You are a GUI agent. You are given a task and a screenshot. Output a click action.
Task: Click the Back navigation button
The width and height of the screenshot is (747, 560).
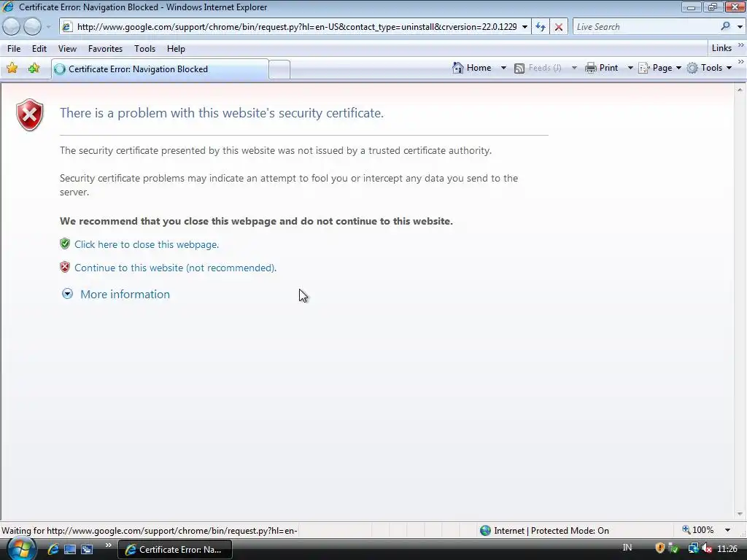[12, 27]
